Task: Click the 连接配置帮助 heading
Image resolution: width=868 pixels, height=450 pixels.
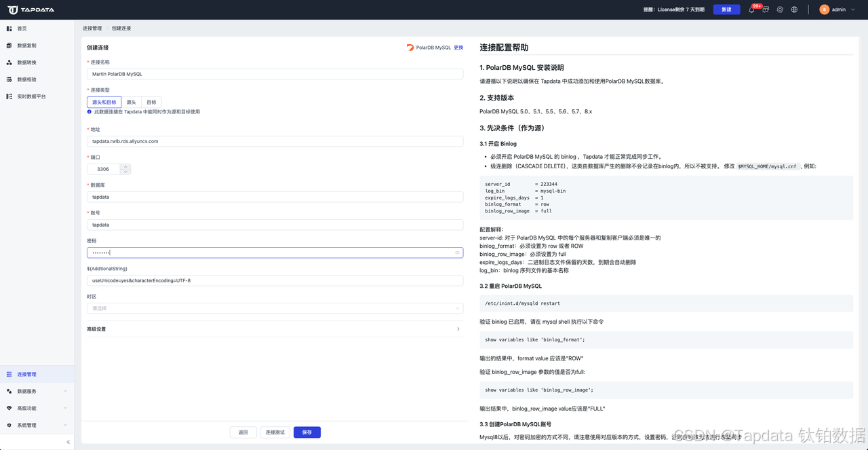Action: (504, 48)
